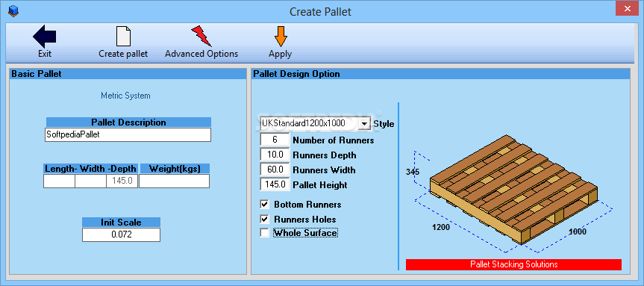Click the 1000 width dimension label
644x286 pixels.
point(578,231)
